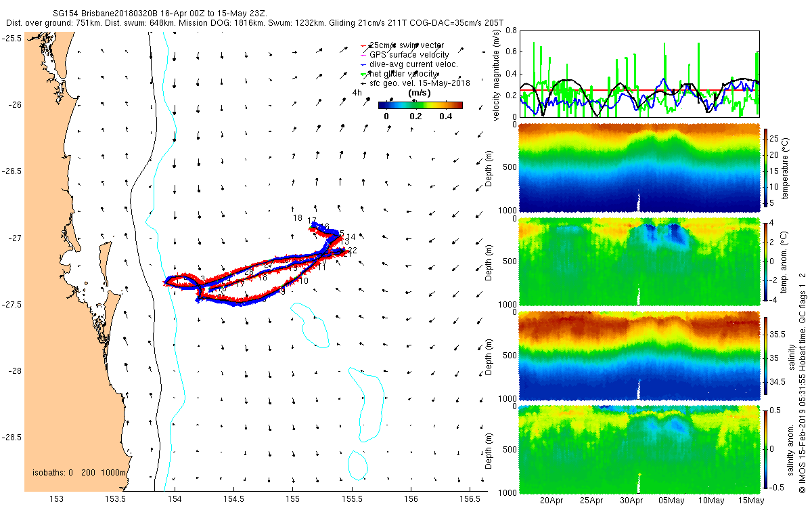The image size is (812, 508).
Task: Click the salinity colorbar next to third panel
Action: (x=765, y=355)
